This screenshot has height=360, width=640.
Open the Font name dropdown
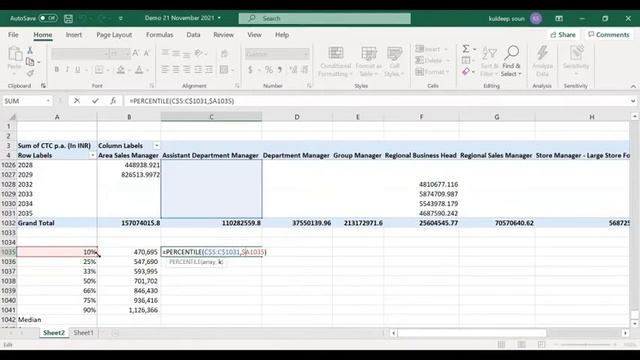(106, 54)
